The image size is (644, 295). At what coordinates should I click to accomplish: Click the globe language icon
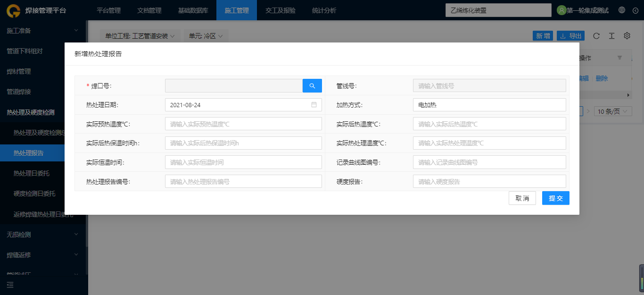[622, 10]
